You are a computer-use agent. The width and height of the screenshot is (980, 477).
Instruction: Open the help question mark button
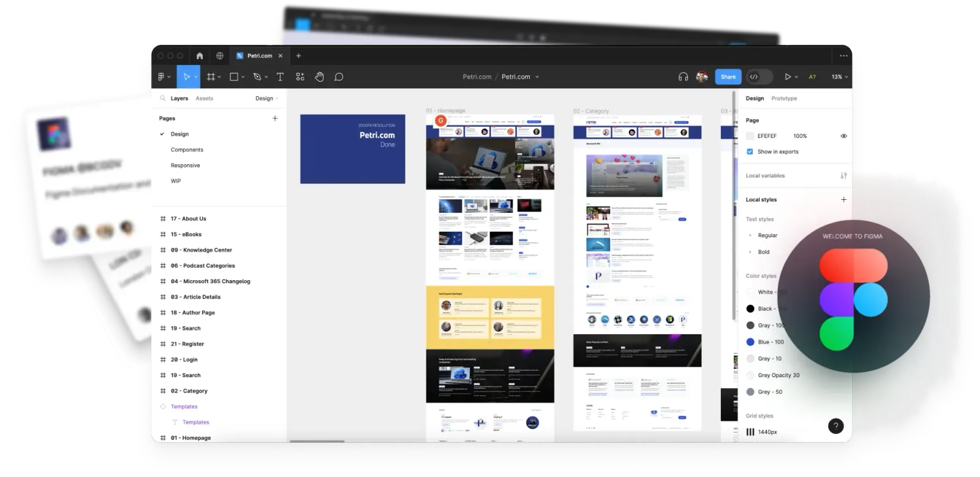(836, 426)
